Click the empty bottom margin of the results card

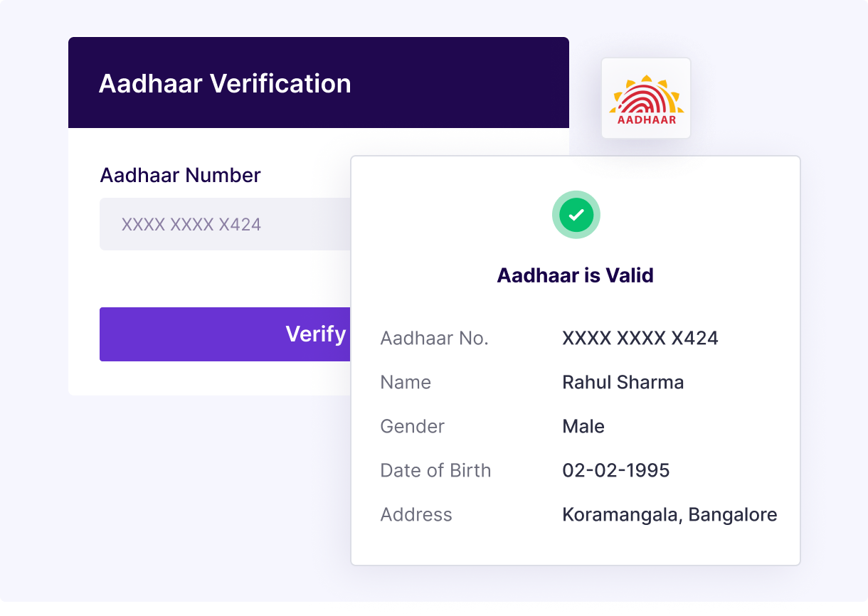(x=575, y=548)
